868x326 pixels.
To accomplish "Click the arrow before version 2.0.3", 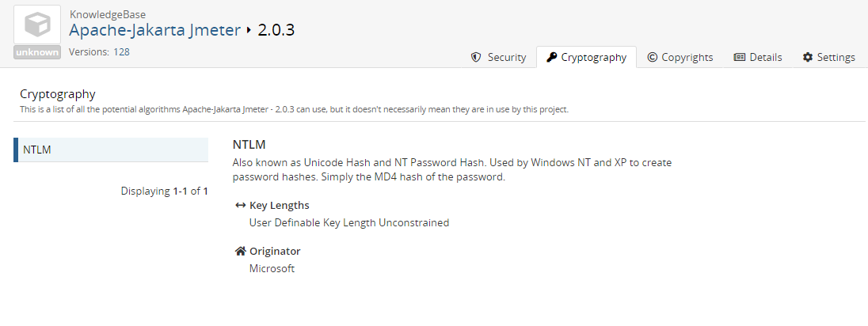I will (249, 31).
